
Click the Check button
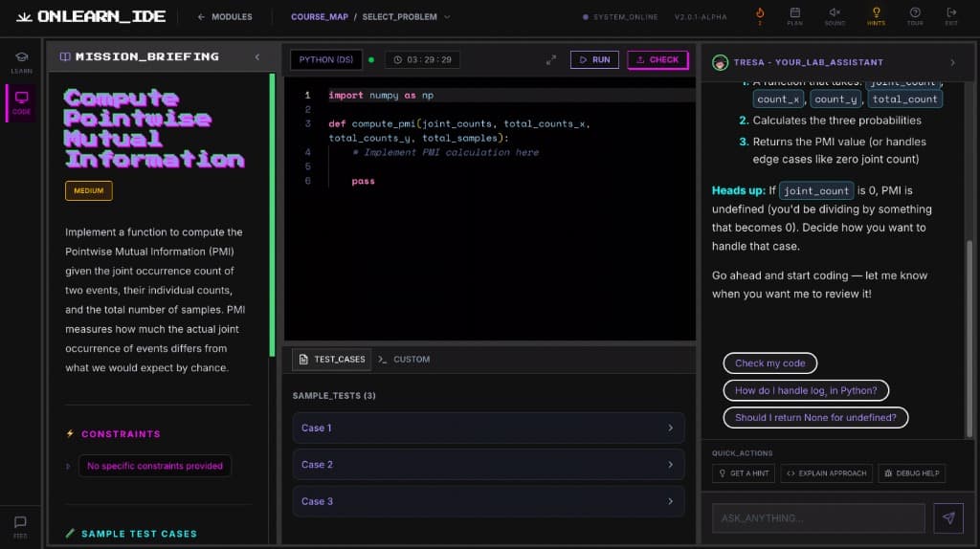coord(657,59)
